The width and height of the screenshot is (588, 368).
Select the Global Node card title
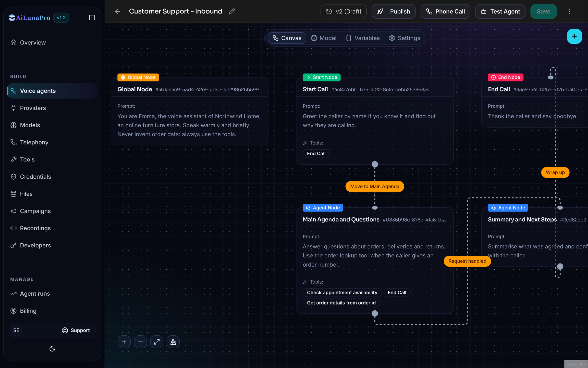tap(135, 89)
